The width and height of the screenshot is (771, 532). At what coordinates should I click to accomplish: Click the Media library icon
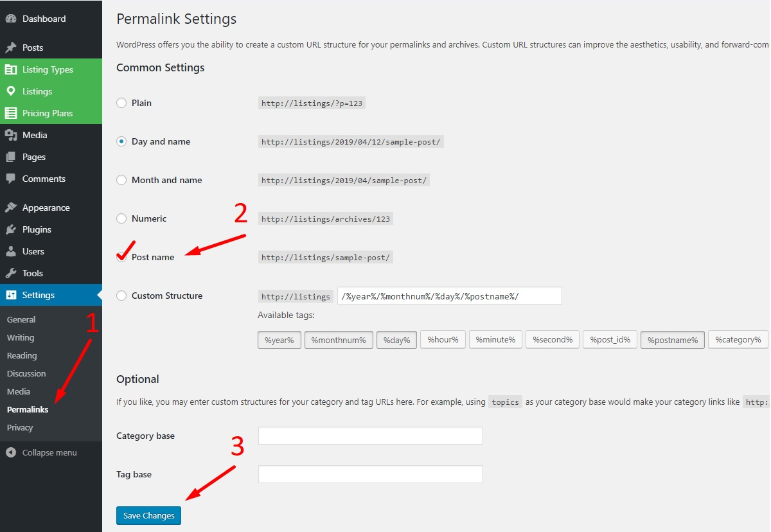pos(10,135)
